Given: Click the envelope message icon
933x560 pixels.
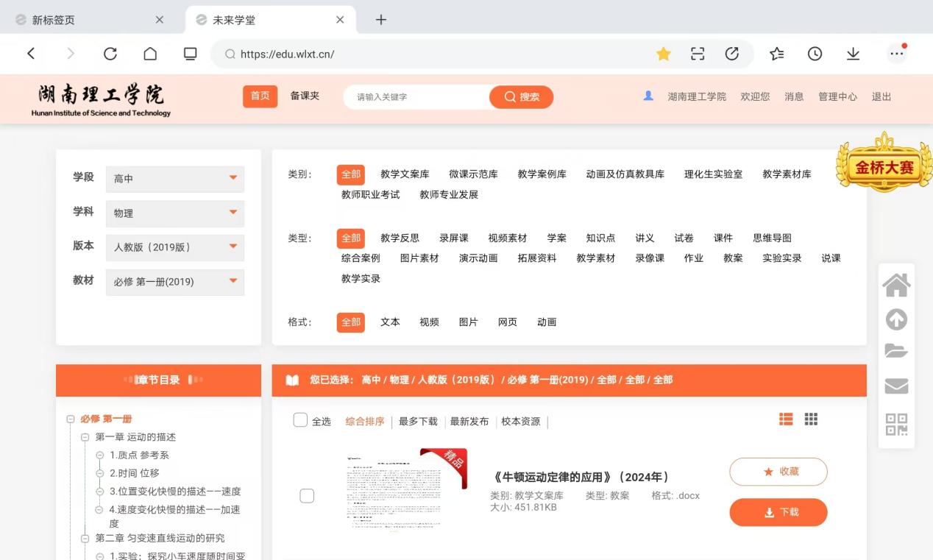Looking at the screenshot, I should (895, 386).
